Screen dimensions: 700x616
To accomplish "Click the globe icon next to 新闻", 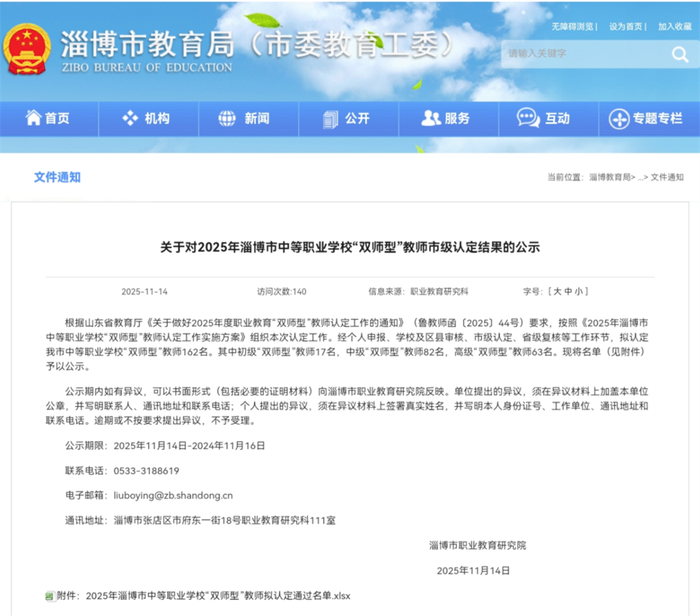I will coord(225,118).
